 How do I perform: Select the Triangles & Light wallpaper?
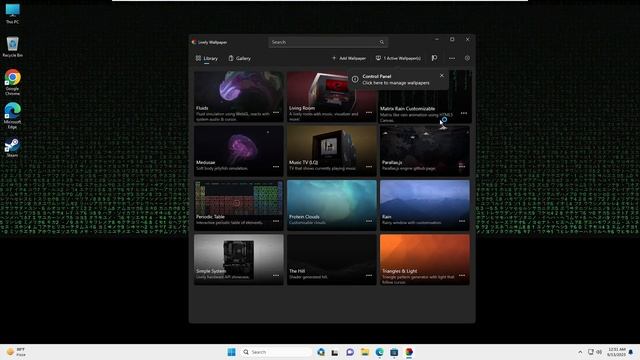424,260
